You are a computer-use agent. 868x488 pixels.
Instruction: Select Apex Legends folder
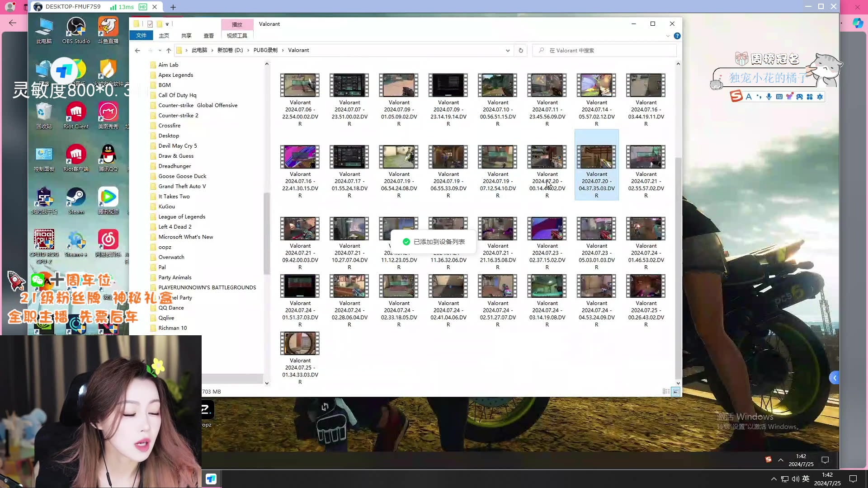pyautogui.click(x=175, y=75)
